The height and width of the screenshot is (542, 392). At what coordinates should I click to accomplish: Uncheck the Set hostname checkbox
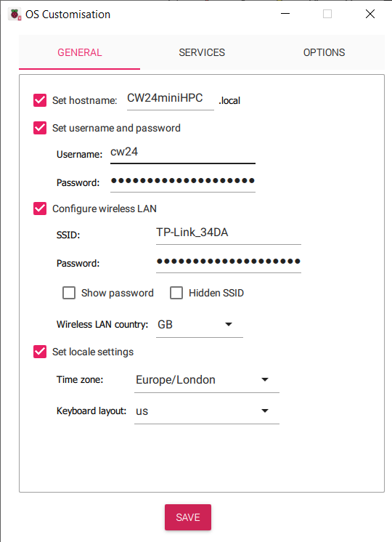coord(40,100)
